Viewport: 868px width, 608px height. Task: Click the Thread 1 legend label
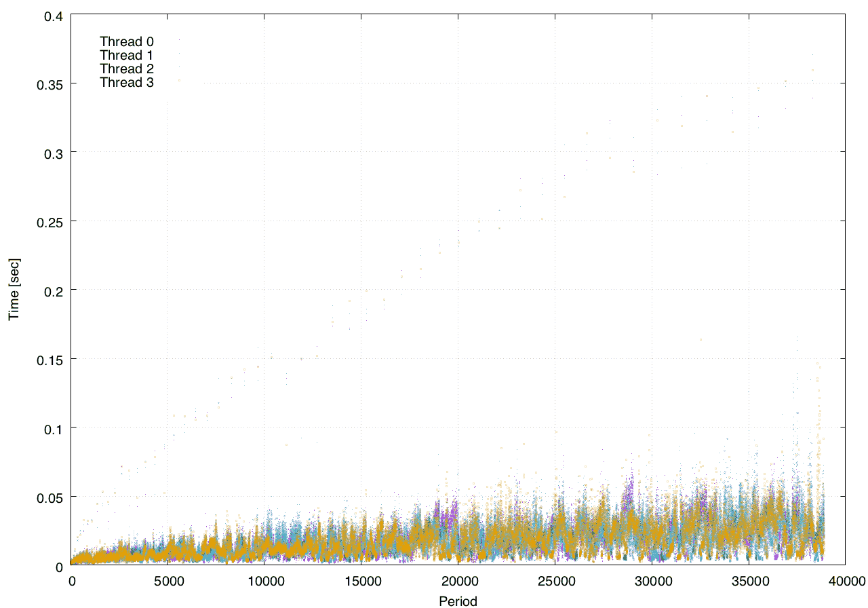pos(127,55)
